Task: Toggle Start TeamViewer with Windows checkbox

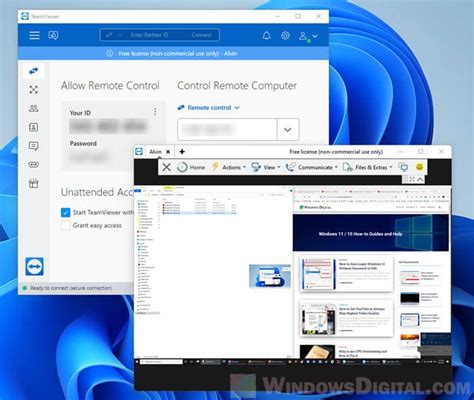Action: click(x=66, y=212)
